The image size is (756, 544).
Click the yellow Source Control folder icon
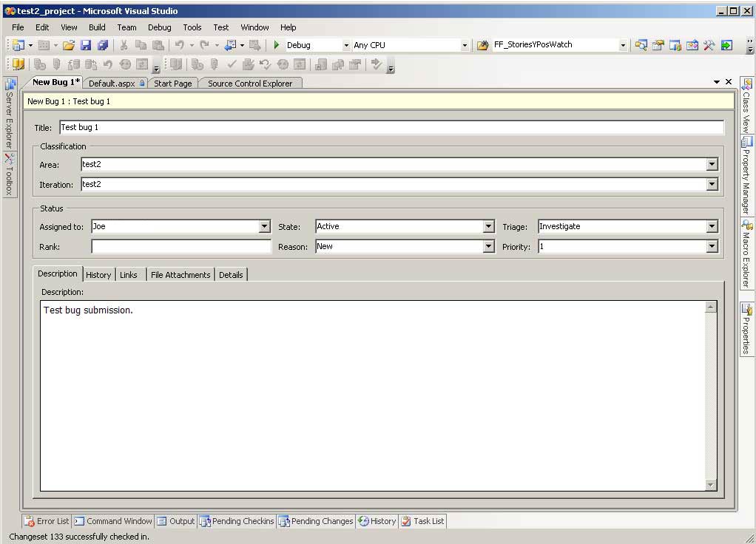click(18, 64)
